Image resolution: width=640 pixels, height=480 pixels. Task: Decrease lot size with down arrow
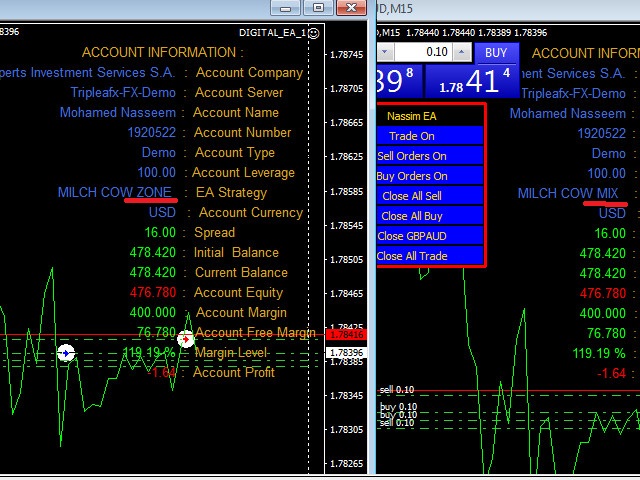point(385,52)
